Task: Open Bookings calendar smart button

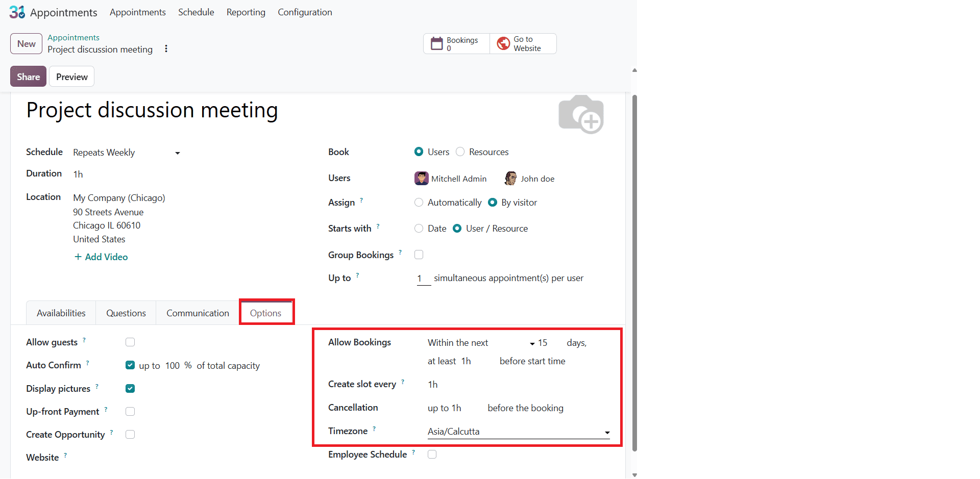Action: [456, 44]
